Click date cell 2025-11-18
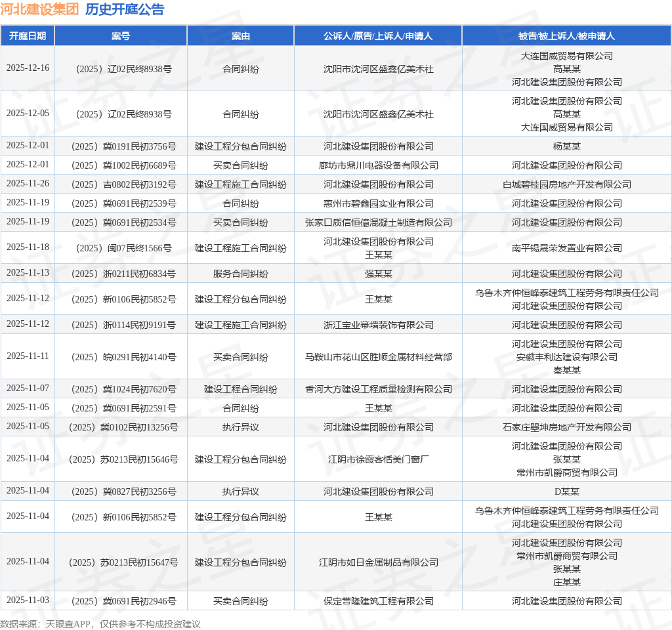672x630 pixels. [28, 247]
